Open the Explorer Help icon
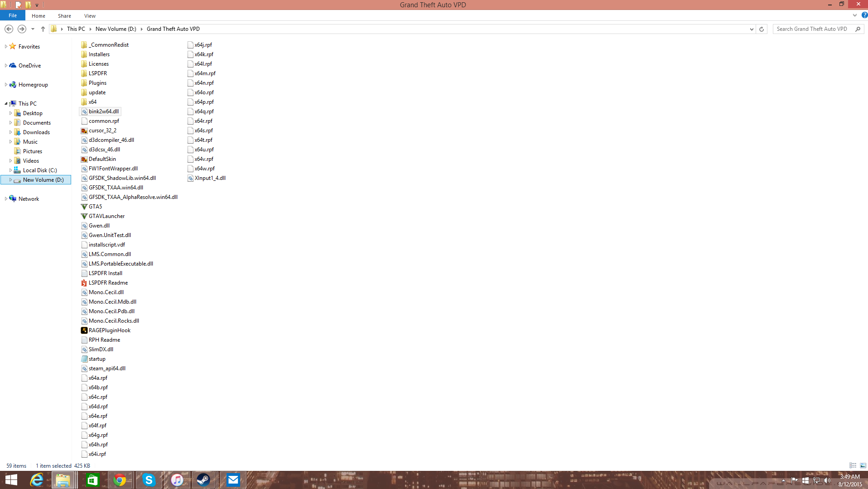This screenshot has width=868, height=489. tap(864, 15)
